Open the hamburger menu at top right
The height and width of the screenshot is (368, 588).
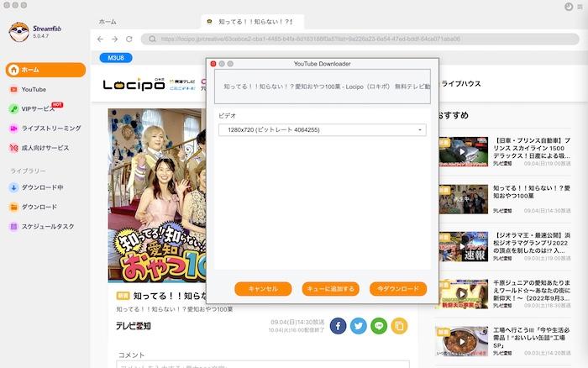coord(580,7)
